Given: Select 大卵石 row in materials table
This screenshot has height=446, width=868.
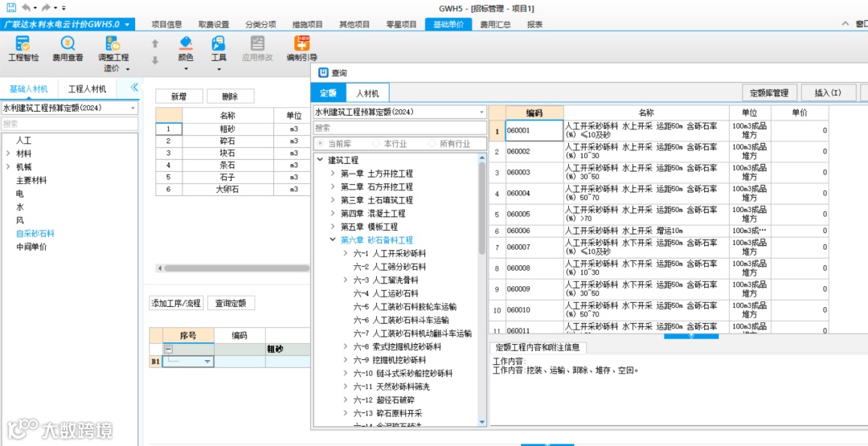Looking at the screenshot, I should click(233, 189).
